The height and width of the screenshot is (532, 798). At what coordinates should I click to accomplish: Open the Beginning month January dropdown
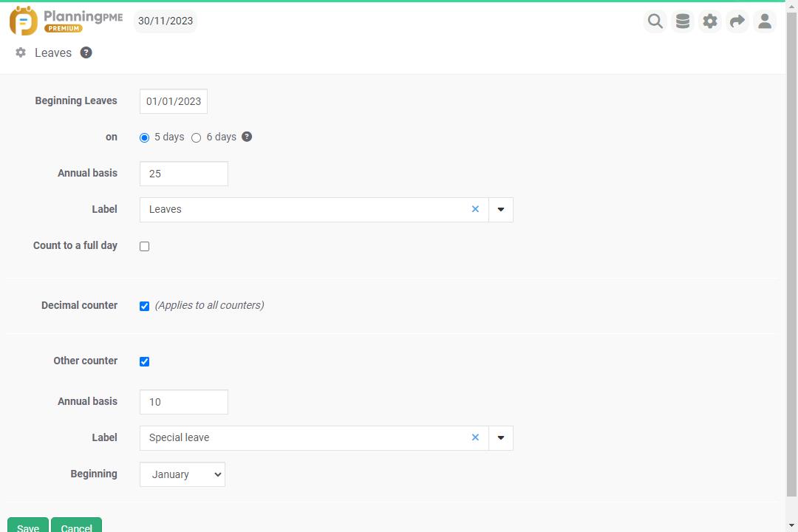183,474
